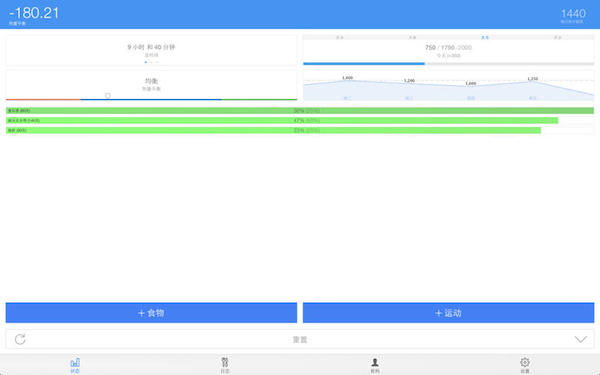This screenshot has height=375, width=600.
Task: Select the last day tab on right
Action: (x=558, y=38)
